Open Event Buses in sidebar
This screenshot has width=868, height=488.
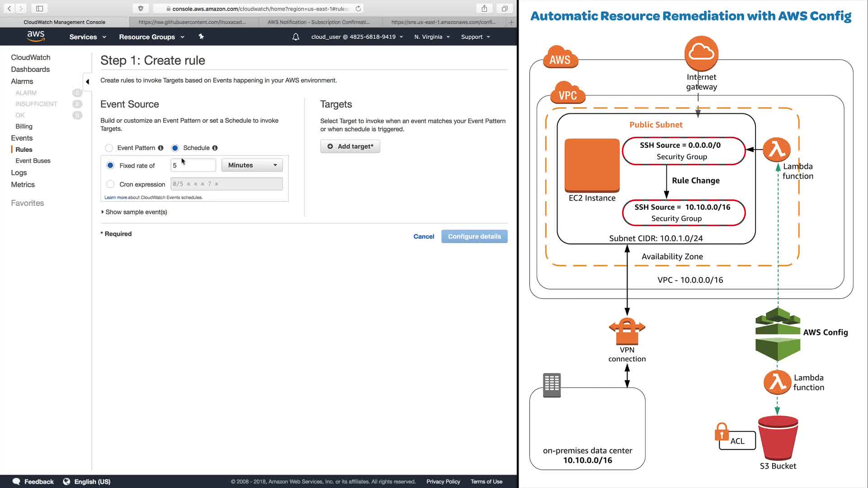tap(33, 160)
